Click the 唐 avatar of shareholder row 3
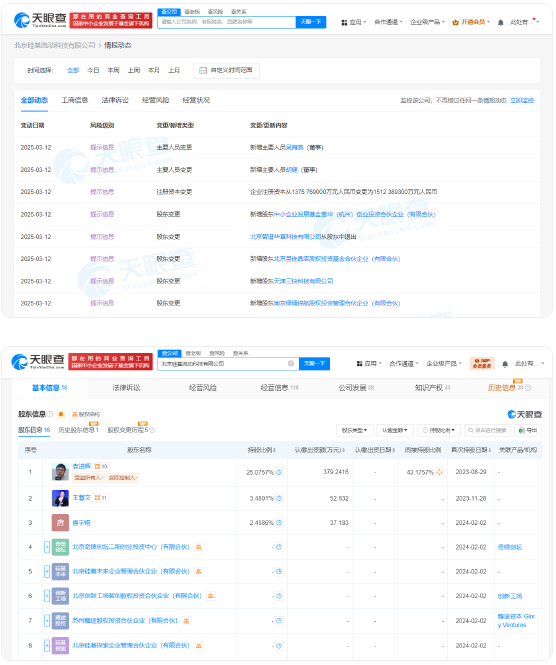 [x=60, y=523]
